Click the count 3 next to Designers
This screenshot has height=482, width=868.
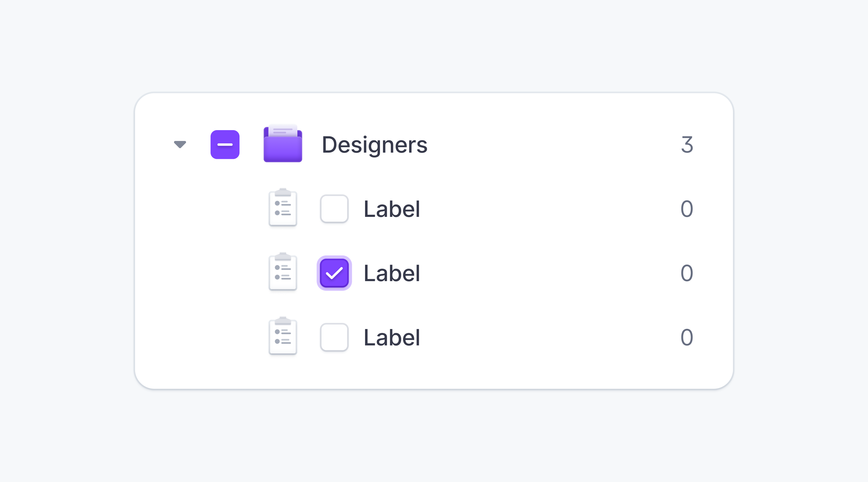[x=687, y=145]
